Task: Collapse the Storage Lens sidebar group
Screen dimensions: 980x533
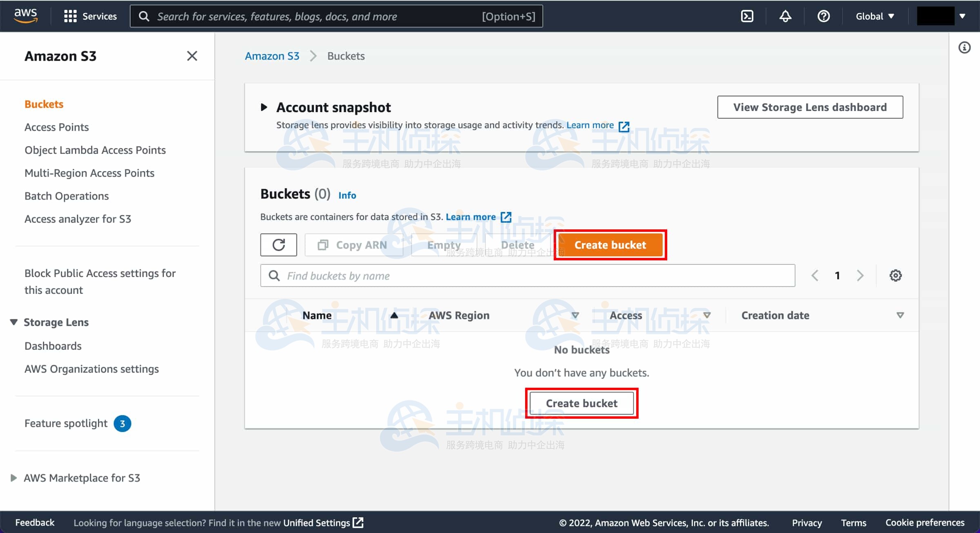Action: (x=14, y=322)
